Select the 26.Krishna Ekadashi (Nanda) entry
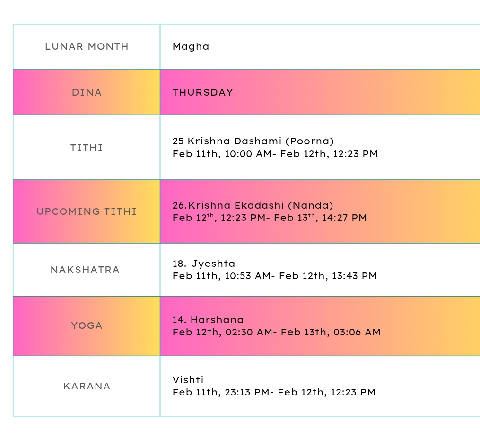The height and width of the screenshot is (448, 480). (x=253, y=205)
